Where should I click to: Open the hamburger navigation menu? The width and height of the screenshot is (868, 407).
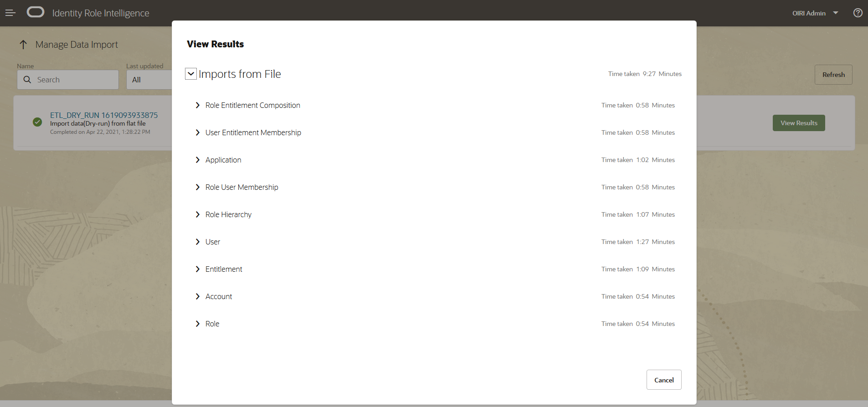10,13
